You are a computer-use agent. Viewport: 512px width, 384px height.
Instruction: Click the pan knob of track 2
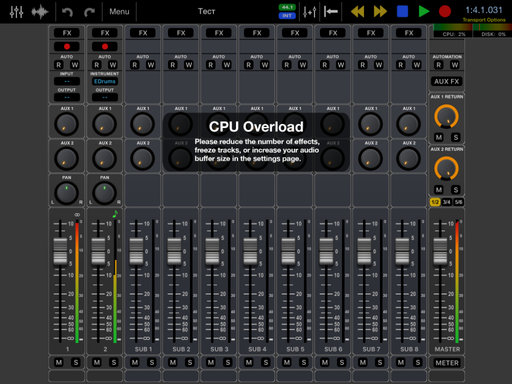[104, 193]
